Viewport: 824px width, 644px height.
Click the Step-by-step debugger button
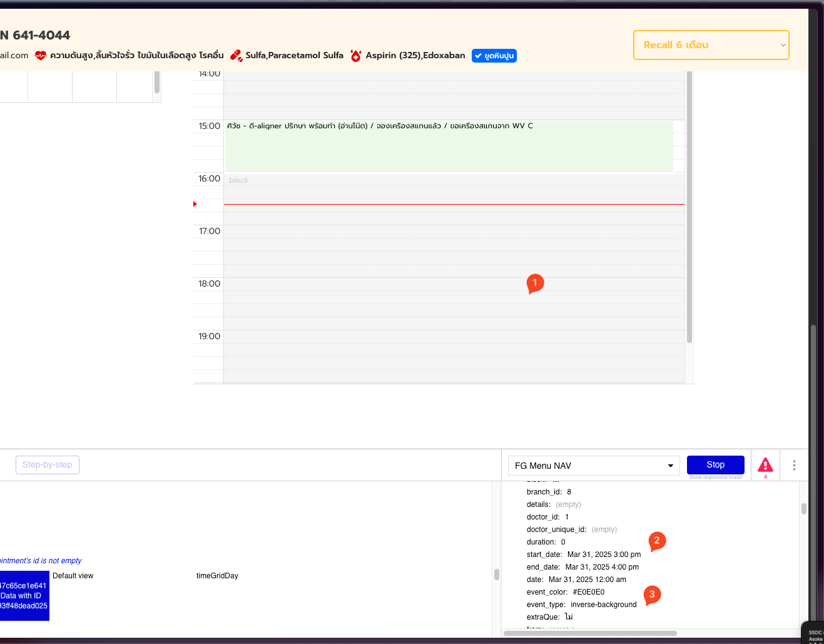(48, 465)
